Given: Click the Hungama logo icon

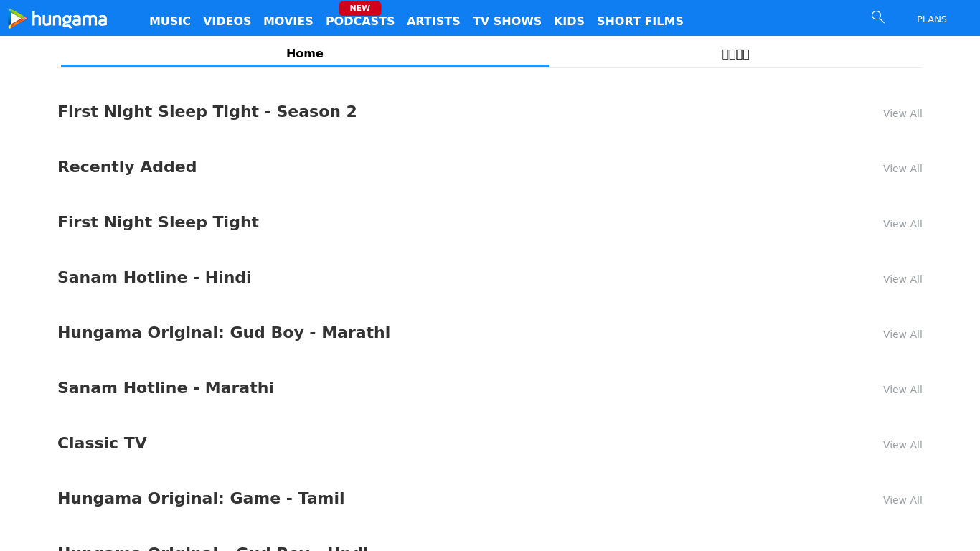Looking at the screenshot, I should [18, 19].
